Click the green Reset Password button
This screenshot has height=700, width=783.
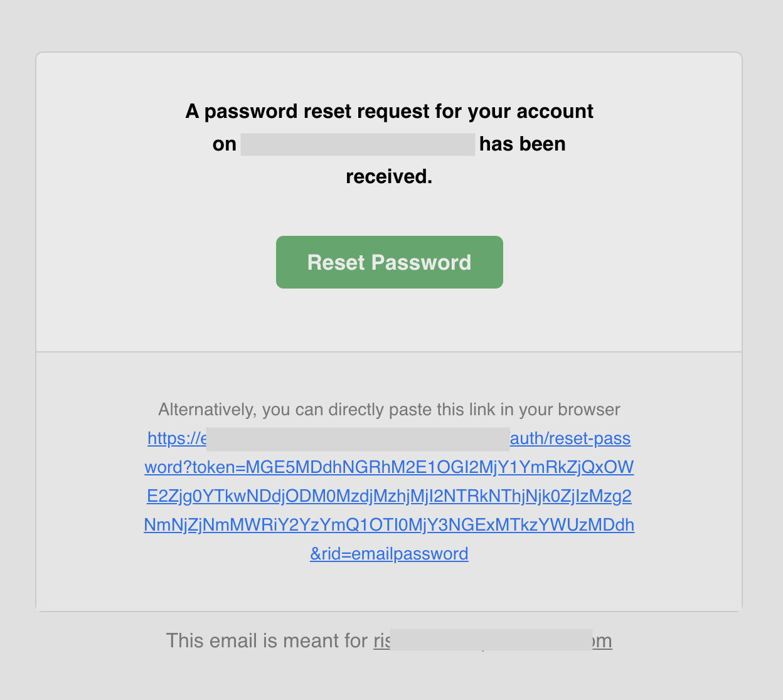(389, 262)
